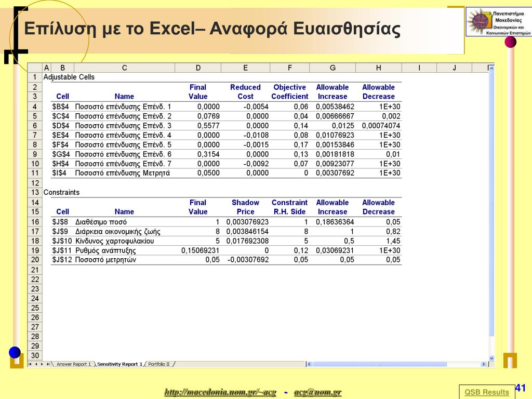Select column D header
This screenshot has height=399, width=532.
[x=198, y=68]
